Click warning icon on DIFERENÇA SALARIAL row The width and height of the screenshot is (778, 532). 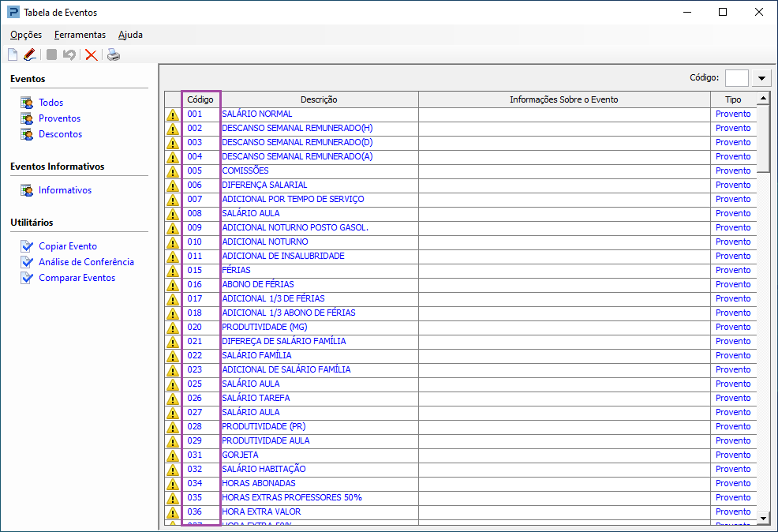[173, 185]
